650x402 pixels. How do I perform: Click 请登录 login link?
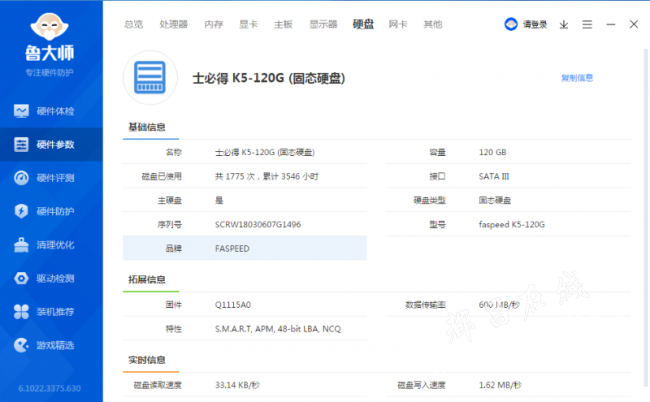pos(535,24)
